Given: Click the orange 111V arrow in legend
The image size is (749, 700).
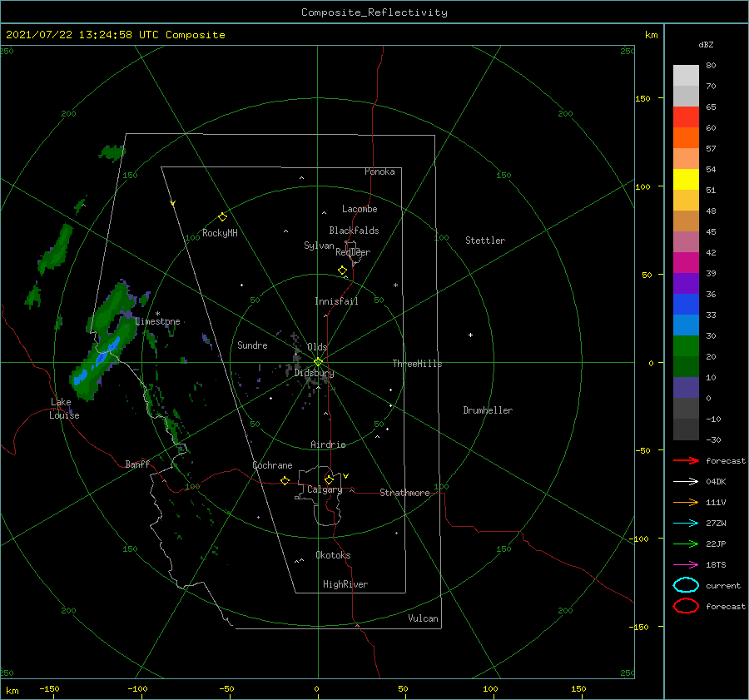Looking at the screenshot, I should [686, 502].
